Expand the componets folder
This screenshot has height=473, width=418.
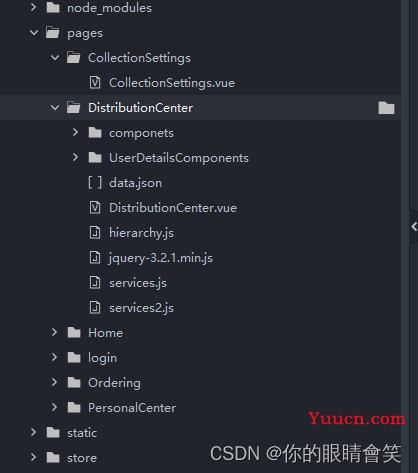coord(75,132)
